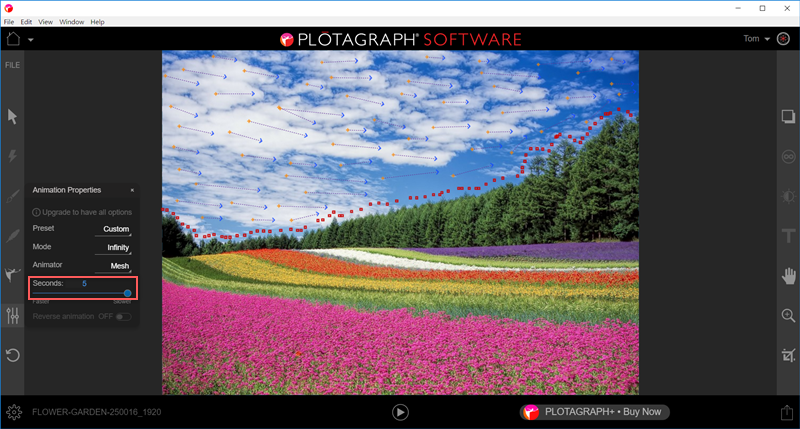Click the Plotagraph Software logo

401,39
